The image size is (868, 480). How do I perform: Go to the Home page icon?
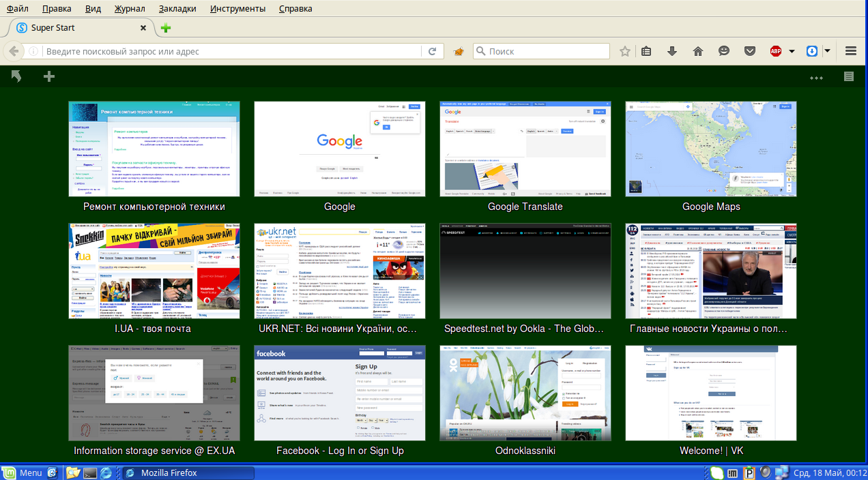(x=697, y=51)
